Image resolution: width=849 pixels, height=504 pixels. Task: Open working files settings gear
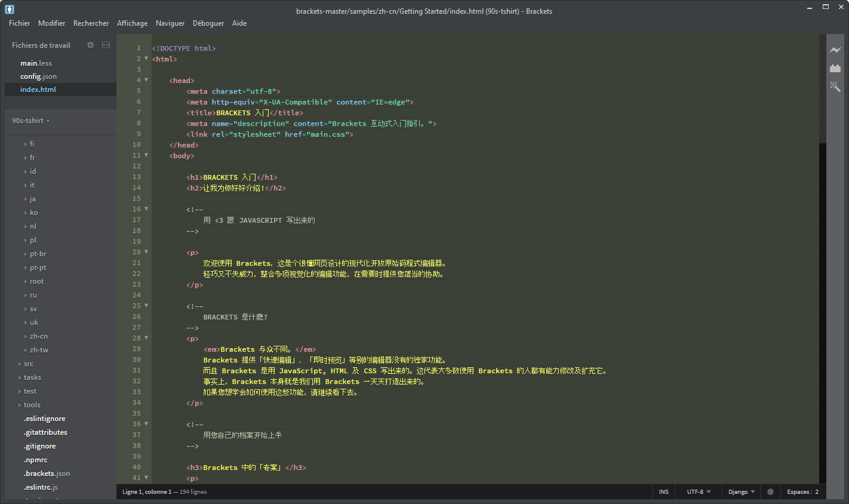pos(90,45)
